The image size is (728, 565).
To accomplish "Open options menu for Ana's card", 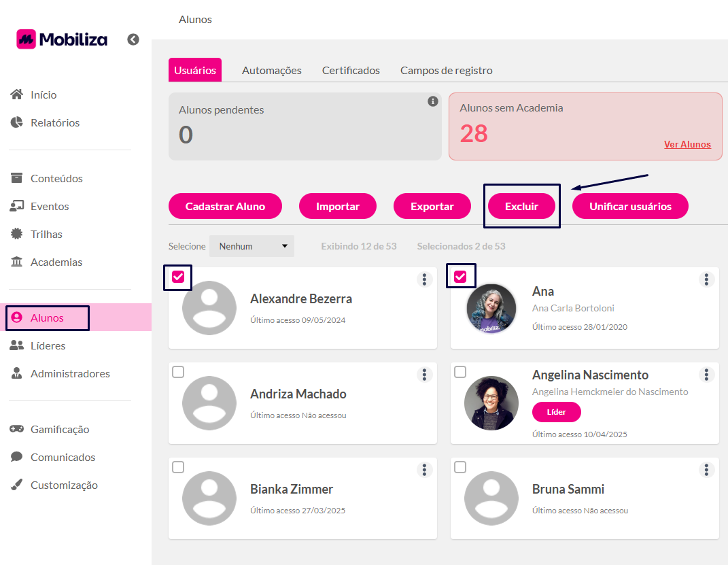I will [x=706, y=279].
